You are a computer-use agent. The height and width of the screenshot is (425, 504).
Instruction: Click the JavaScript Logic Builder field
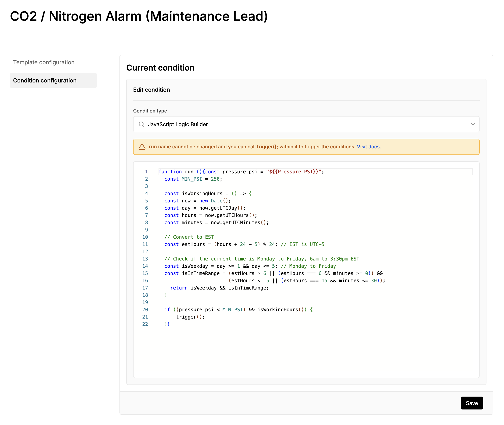[306, 124]
